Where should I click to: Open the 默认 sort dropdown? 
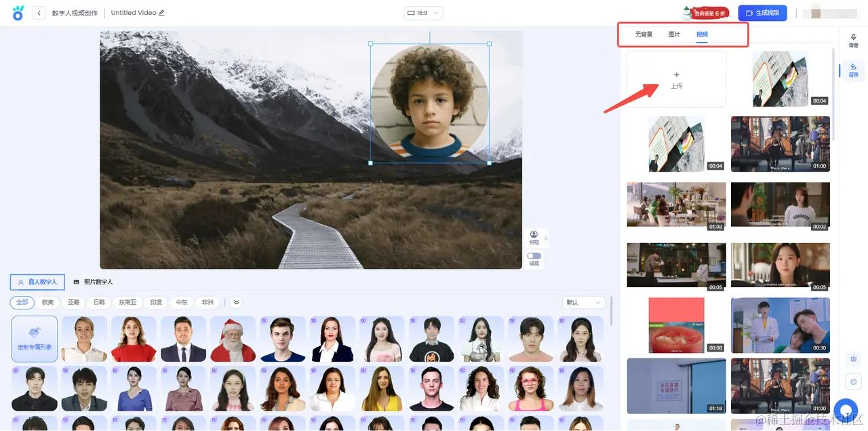pos(583,303)
